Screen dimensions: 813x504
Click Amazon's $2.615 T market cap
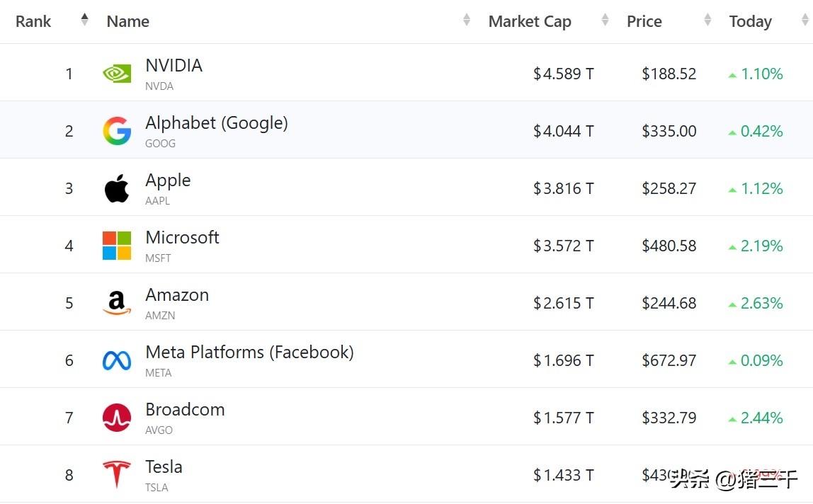(563, 304)
